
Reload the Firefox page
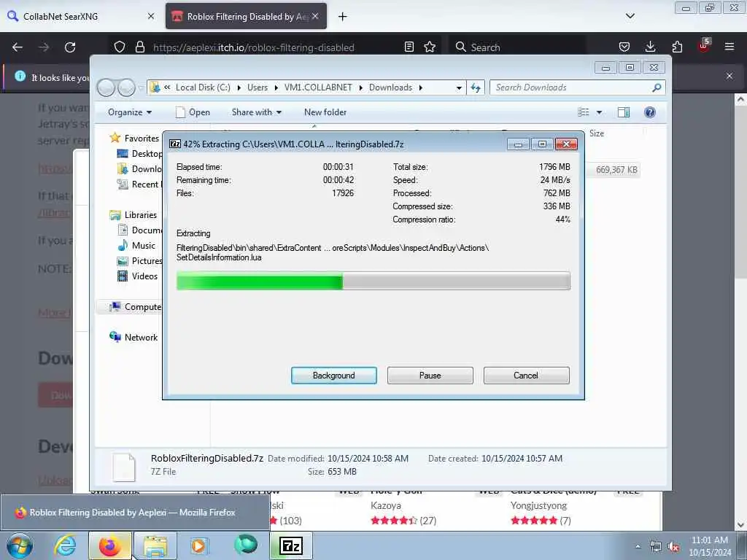70,47
